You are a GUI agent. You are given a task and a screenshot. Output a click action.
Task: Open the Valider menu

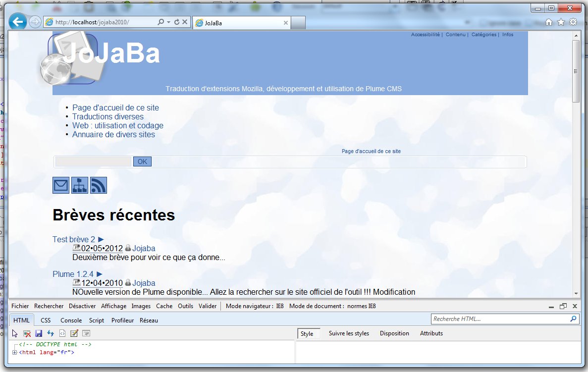point(208,306)
